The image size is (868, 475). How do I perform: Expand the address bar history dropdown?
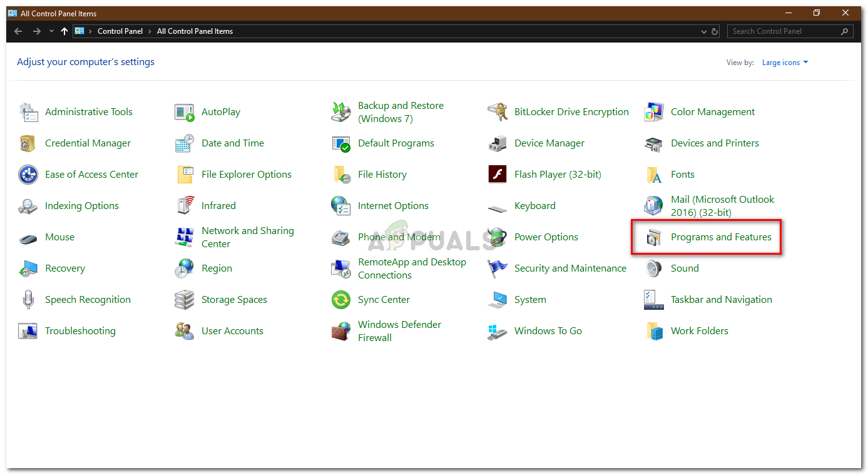[704, 31]
